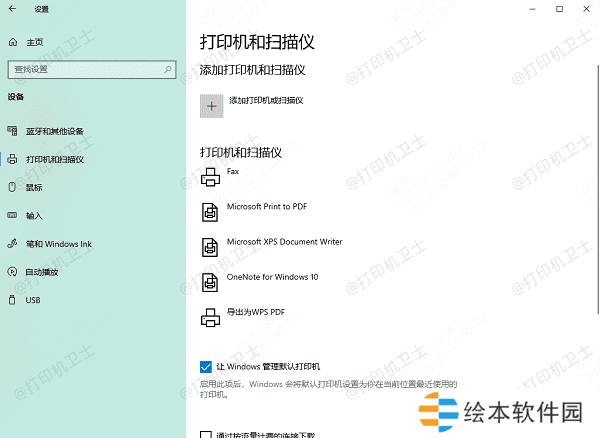
Task: Focus the 查找设置 search field
Action: [92, 70]
